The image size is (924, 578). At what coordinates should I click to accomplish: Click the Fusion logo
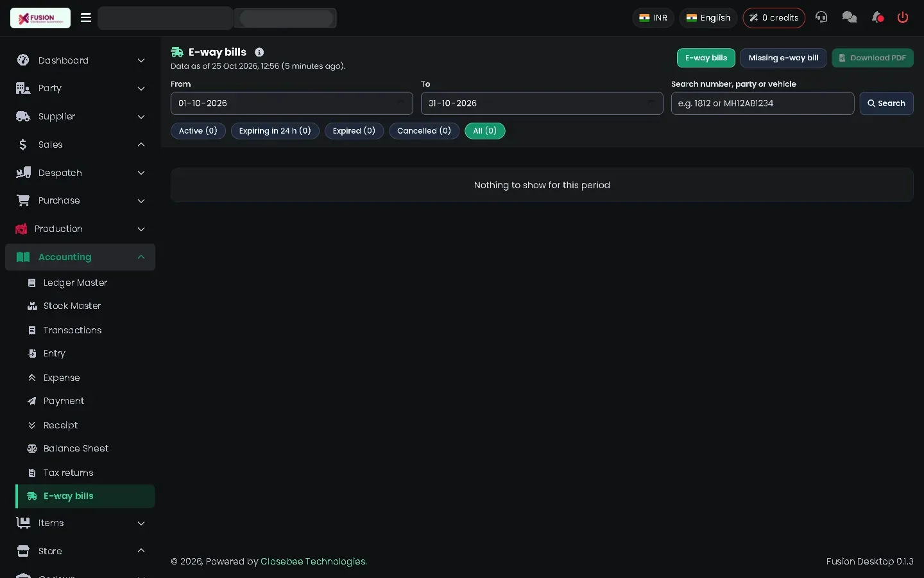pyautogui.click(x=40, y=18)
